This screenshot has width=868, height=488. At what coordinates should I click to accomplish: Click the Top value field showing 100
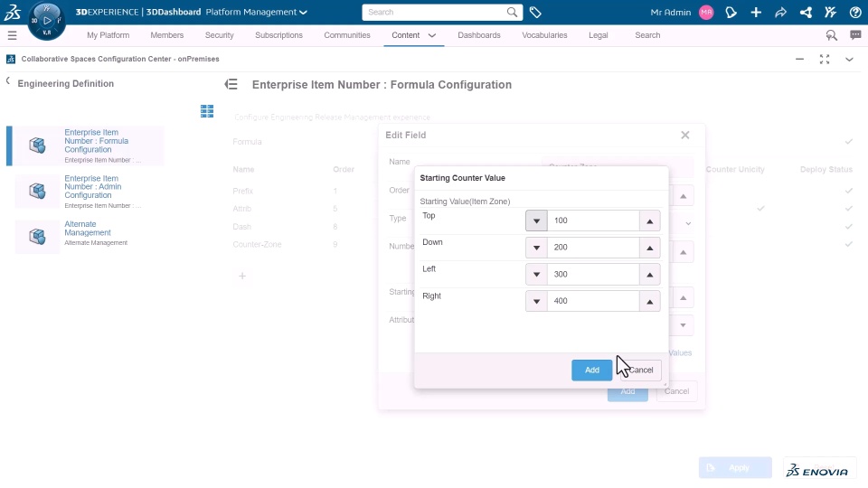593,221
